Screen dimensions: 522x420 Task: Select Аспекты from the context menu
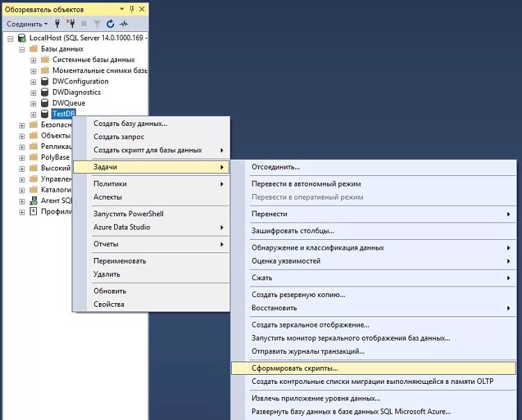151,197
